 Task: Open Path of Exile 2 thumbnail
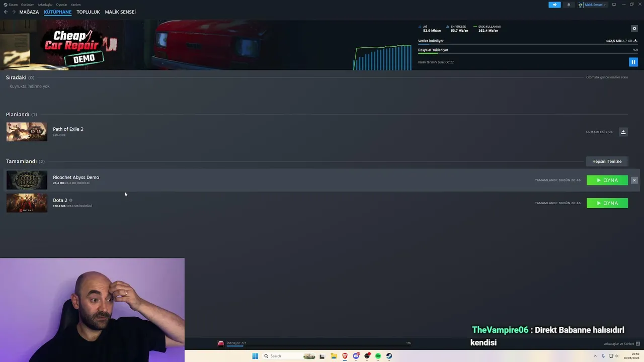pyautogui.click(x=27, y=132)
